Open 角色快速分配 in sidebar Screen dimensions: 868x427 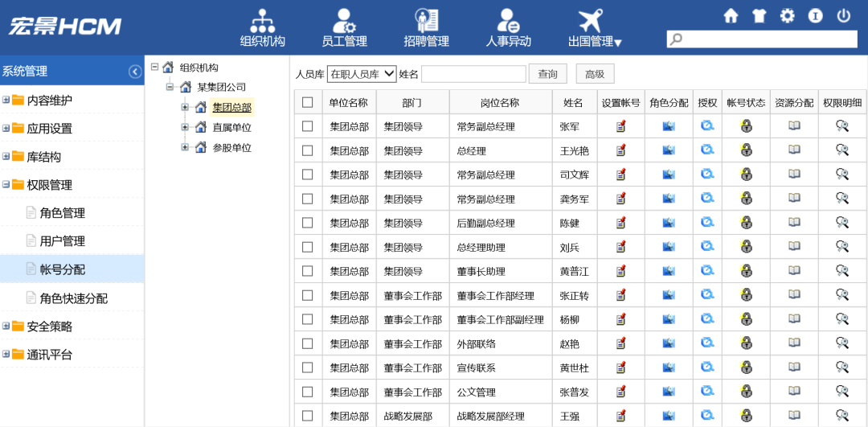tap(74, 298)
